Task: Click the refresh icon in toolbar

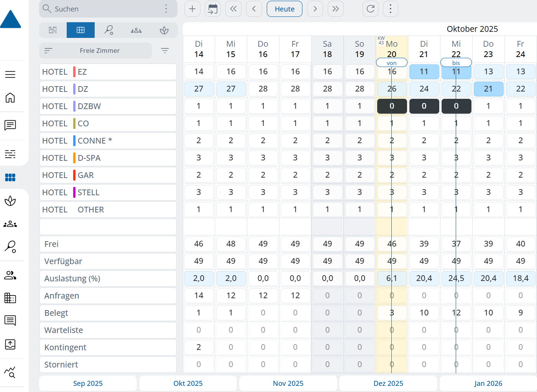Action: [370, 9]
